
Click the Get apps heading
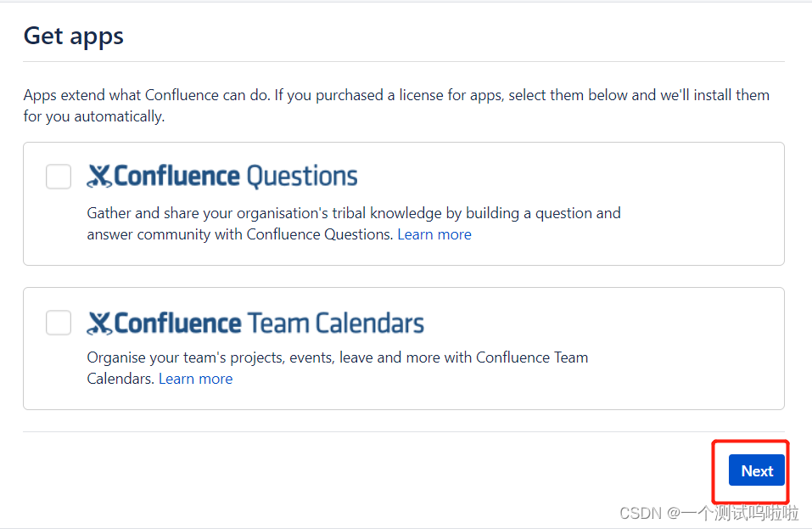pos(74,36)
